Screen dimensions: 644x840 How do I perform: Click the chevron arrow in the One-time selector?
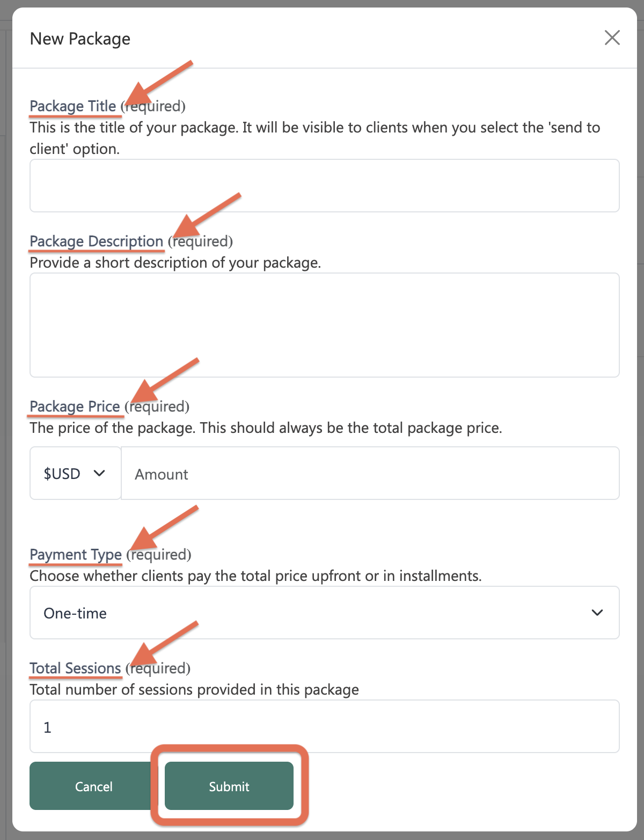coord(597,613)
